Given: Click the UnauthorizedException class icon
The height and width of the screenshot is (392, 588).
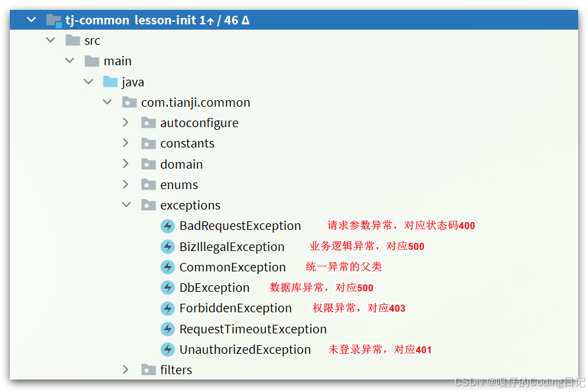Looking at the screenshot, I should (167, 349).
